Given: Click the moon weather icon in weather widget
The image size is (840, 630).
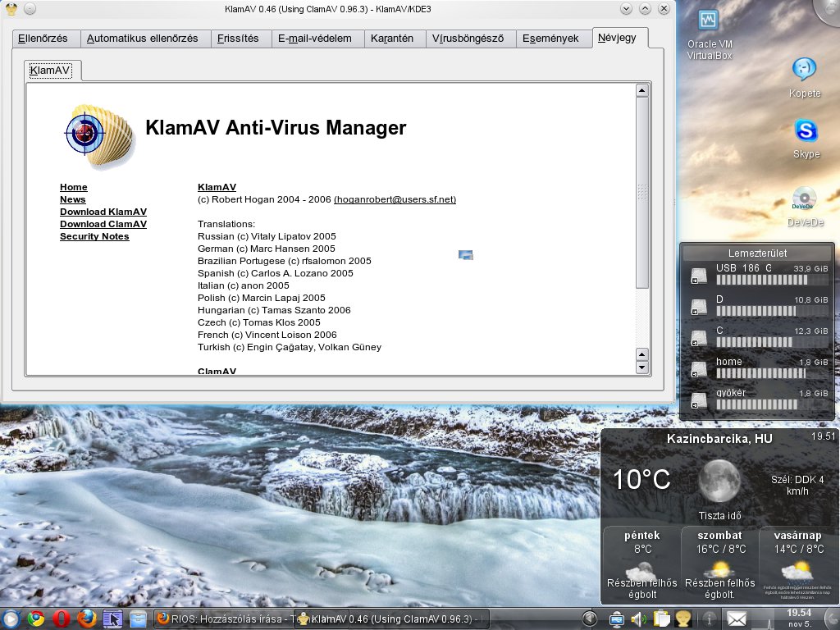Looking at the screenshot, I should (719, 481).
